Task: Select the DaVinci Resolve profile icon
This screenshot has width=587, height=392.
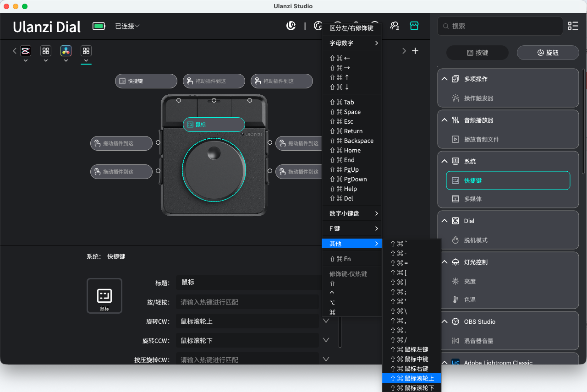Action: pyautogui.click(x=66, y=51)
